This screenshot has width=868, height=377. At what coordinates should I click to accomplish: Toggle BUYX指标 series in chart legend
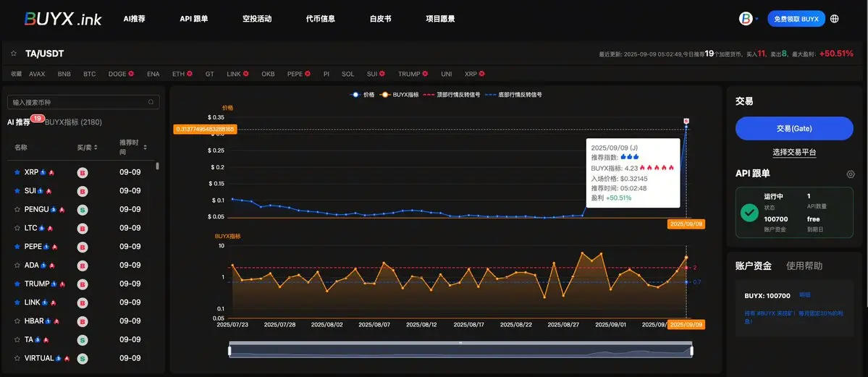click(399, 95)
